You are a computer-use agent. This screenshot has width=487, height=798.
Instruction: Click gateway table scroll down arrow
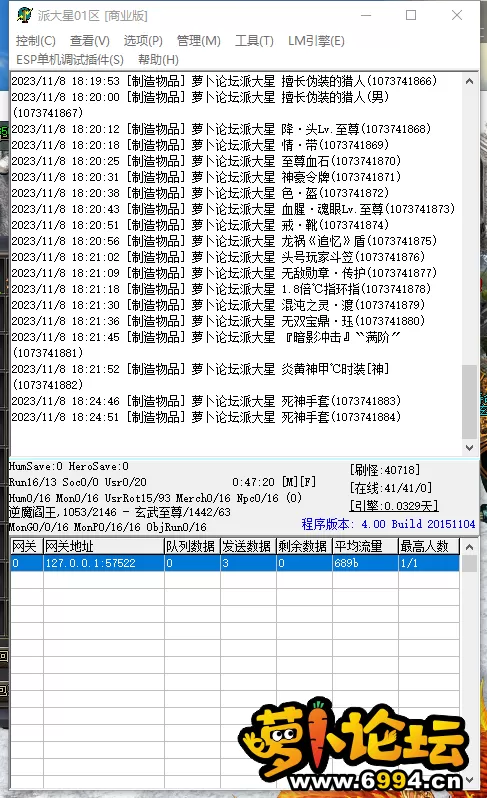tap(469, 780)
